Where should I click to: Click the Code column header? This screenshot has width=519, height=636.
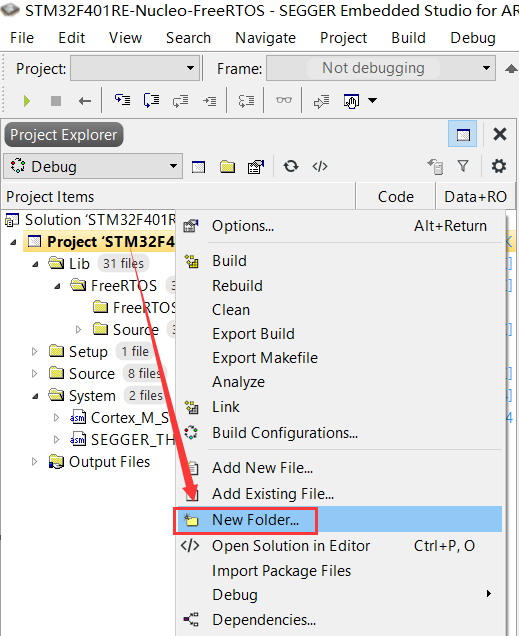coord(396,197)
